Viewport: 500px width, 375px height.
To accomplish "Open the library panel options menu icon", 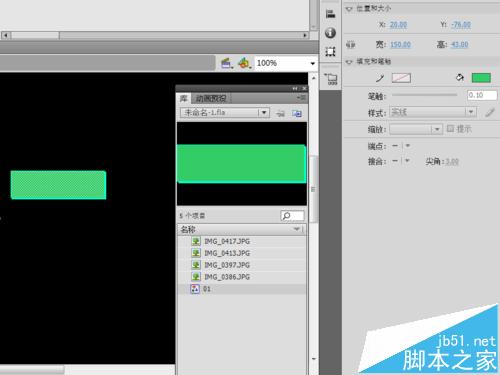I will [x=302, y=98].
